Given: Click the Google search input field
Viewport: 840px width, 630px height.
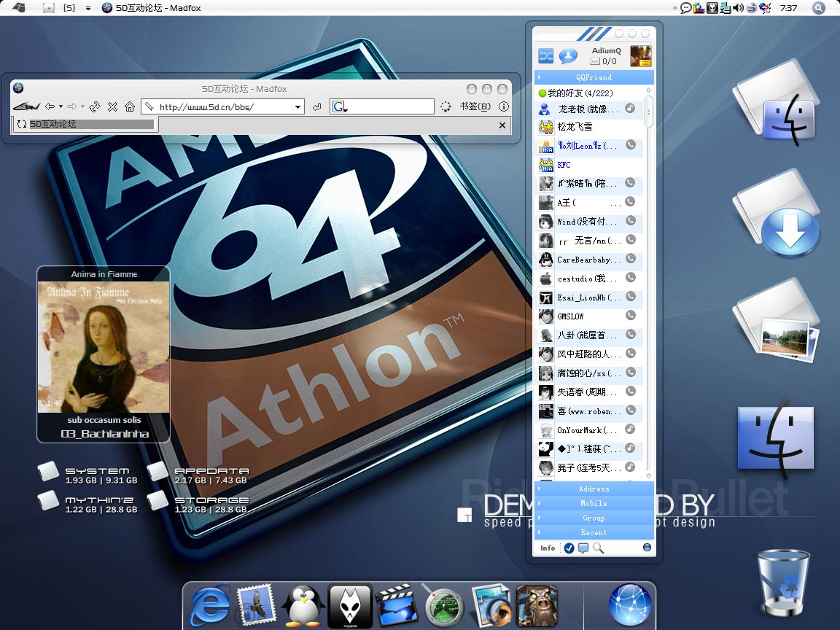Looking at the screenshot, I should (x=391, y=106).
